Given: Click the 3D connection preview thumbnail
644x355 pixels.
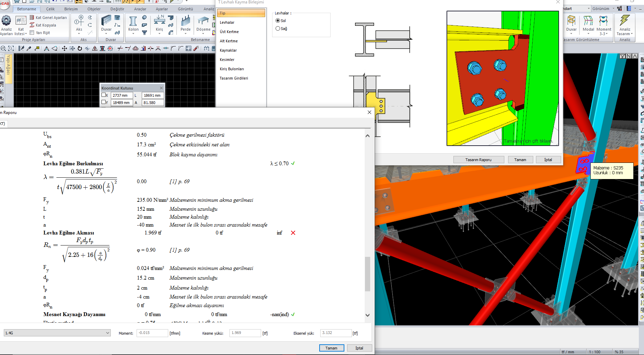Looking at the screenshot, I should pyautogui.click(x=503, y=78).
